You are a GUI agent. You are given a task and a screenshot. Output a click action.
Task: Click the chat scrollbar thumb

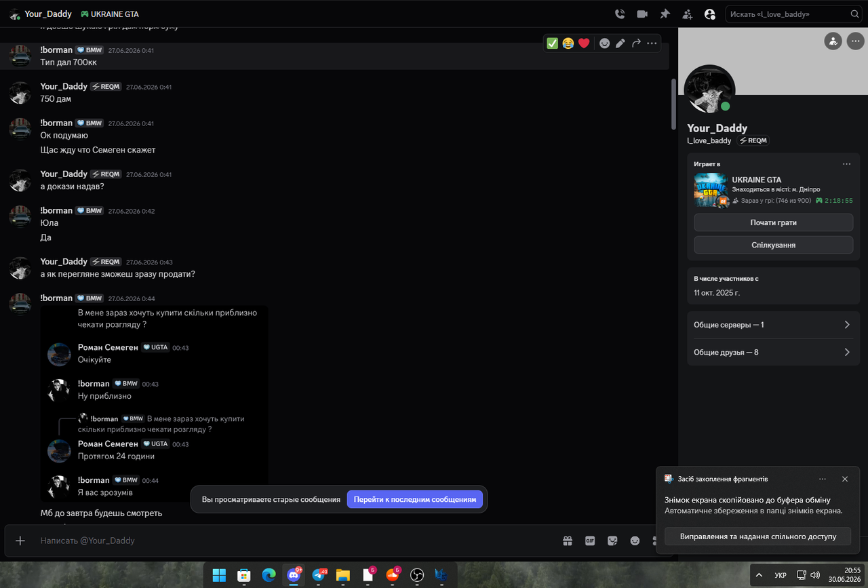coord(673,104)
